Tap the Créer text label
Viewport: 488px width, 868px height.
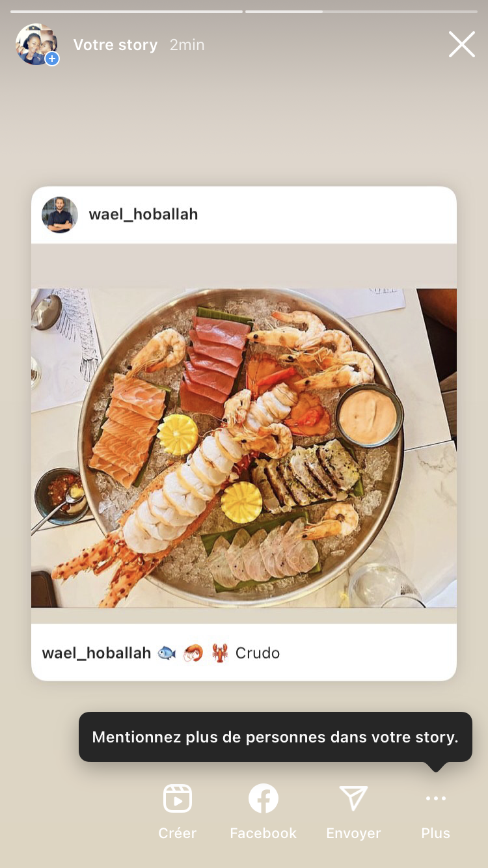click(177, 833)
